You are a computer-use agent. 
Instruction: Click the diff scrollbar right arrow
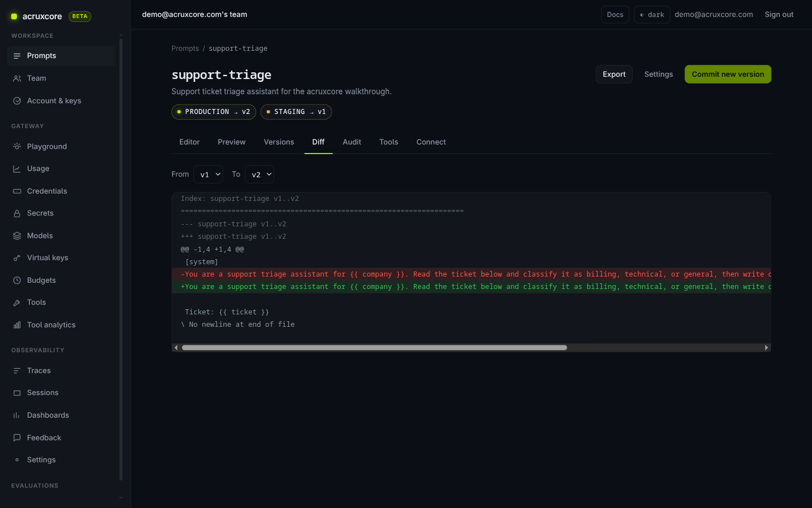pyautogui.click(x=766, y=348)
